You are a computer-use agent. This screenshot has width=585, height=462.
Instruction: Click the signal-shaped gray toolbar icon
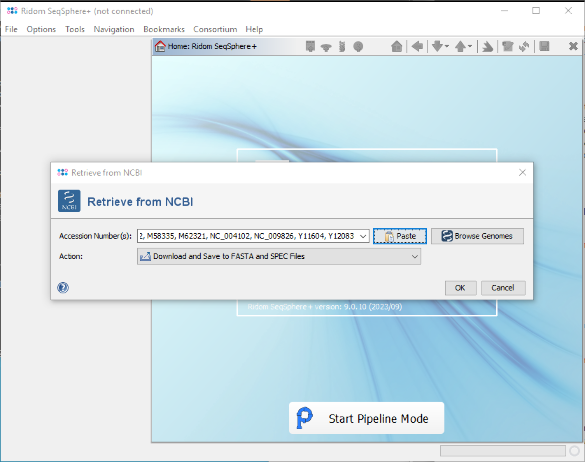(326, 47)
